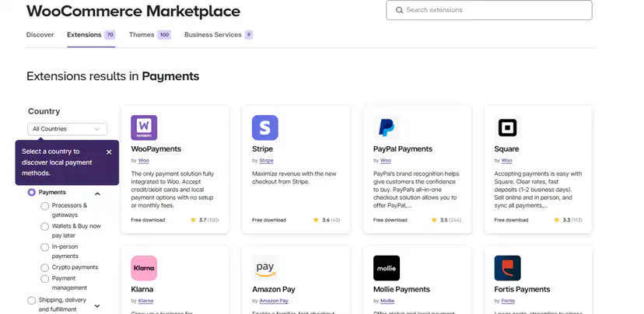Click the PayPal Payments logo icon
The width and height of the screenshot is (644, 314).
click(x=386, y=127)
